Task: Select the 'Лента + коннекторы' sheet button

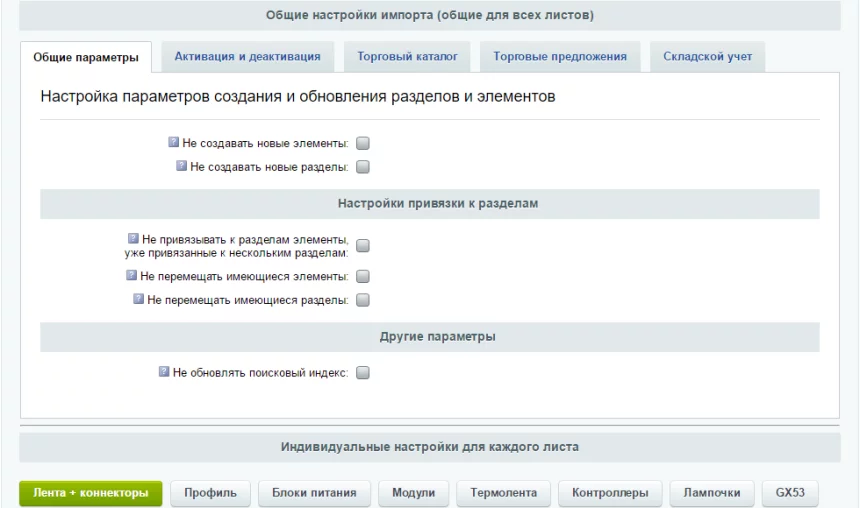Action: [x=91, y=493]
